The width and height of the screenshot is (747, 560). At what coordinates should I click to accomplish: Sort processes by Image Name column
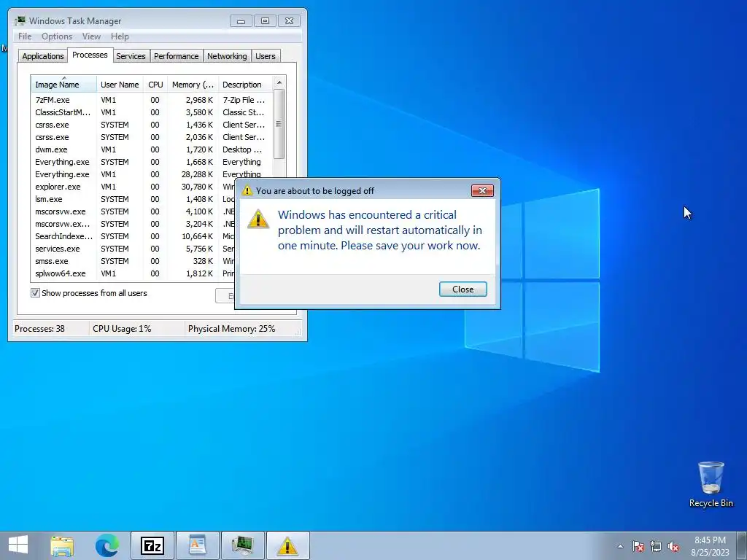point(64,85)
